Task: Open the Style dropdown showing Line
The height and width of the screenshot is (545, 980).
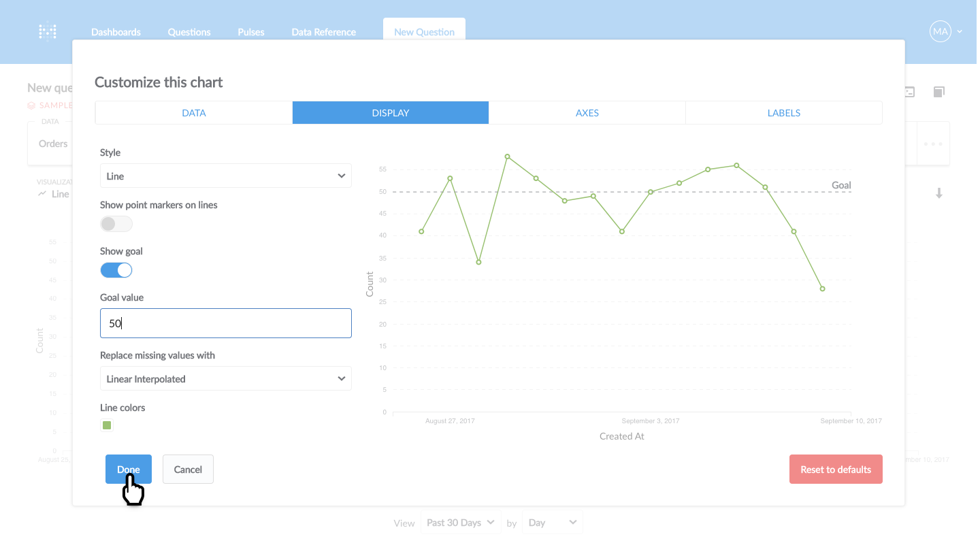Action: (225, 176)
